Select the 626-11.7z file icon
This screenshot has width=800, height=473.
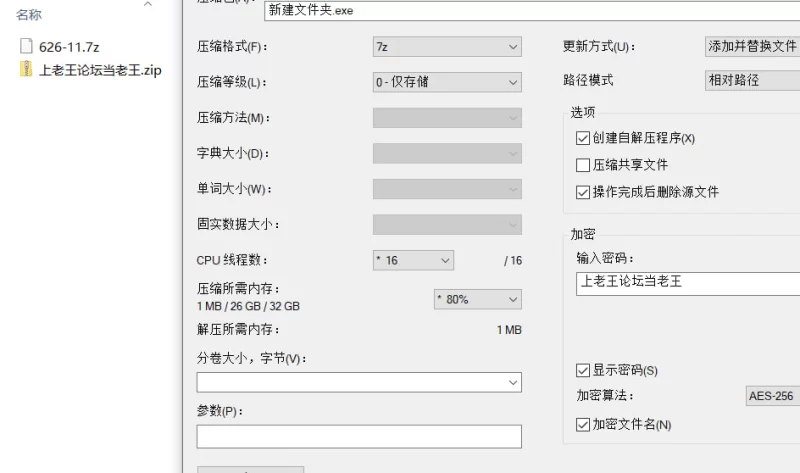26,46
